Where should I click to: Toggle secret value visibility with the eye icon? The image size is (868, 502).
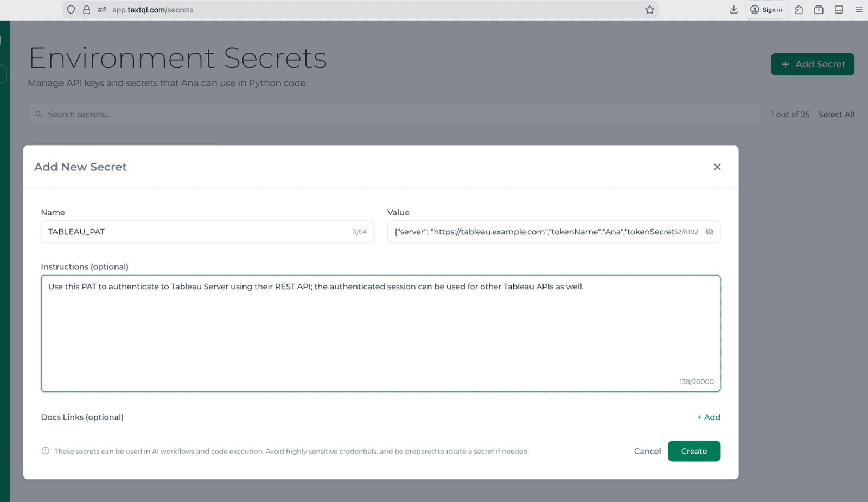pos(709,232)
